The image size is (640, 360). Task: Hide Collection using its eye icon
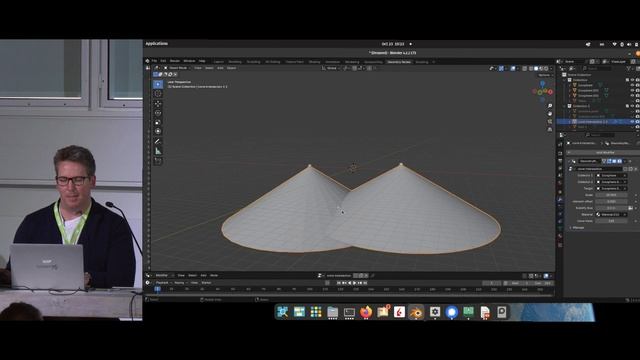tap(632, 80)
